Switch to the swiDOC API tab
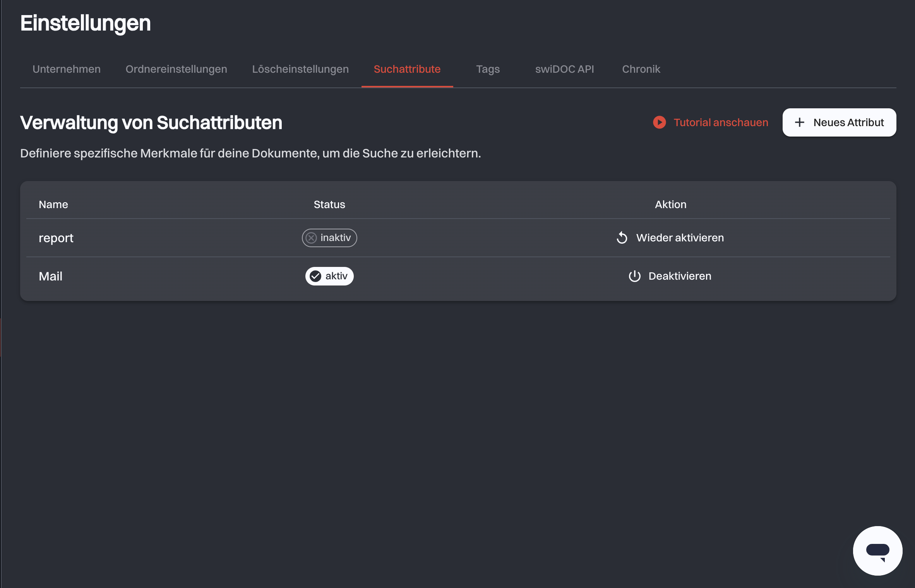Screen dimensions: 915x588 pyautogui.click(x=564, y=69)
